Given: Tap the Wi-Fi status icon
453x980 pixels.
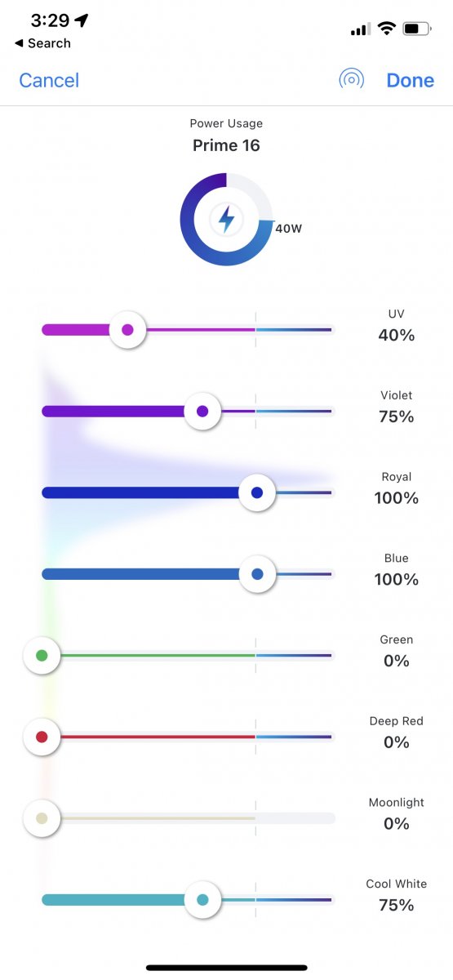Looking at the screenshot, I should point(385,29).
